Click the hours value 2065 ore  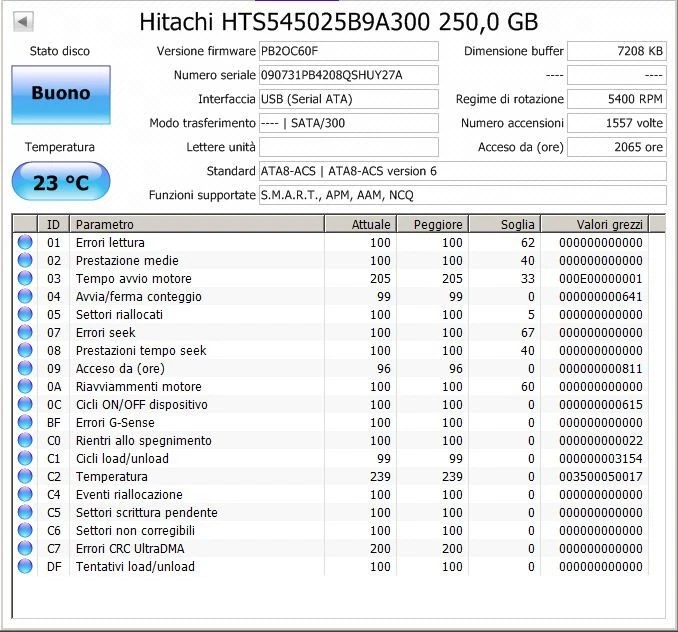(617, 147)
